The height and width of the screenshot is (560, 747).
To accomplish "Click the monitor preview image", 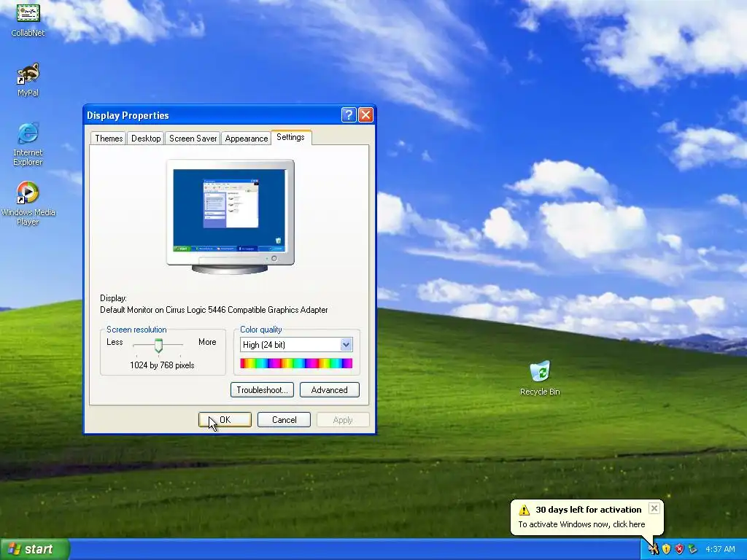I will (230, 217).
